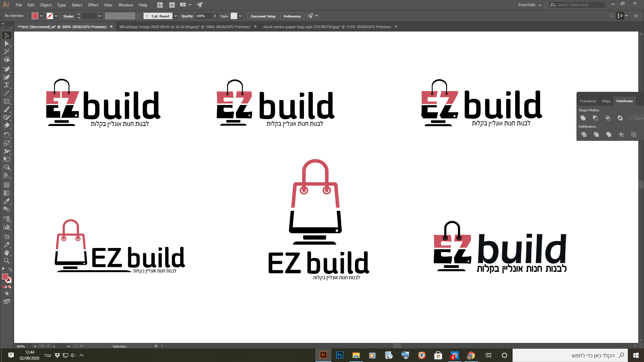Select the Direct Selection tool
644x362 pixels.
(x=6, y=44)
